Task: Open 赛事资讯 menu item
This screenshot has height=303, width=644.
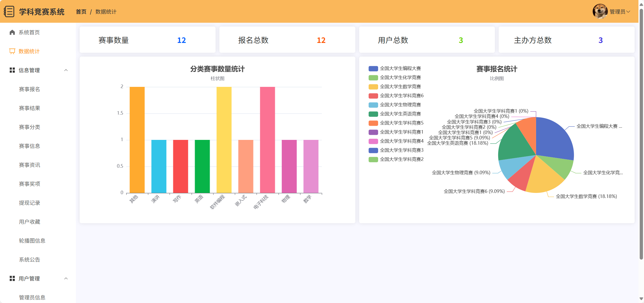Action: click(x=30, y=165)
